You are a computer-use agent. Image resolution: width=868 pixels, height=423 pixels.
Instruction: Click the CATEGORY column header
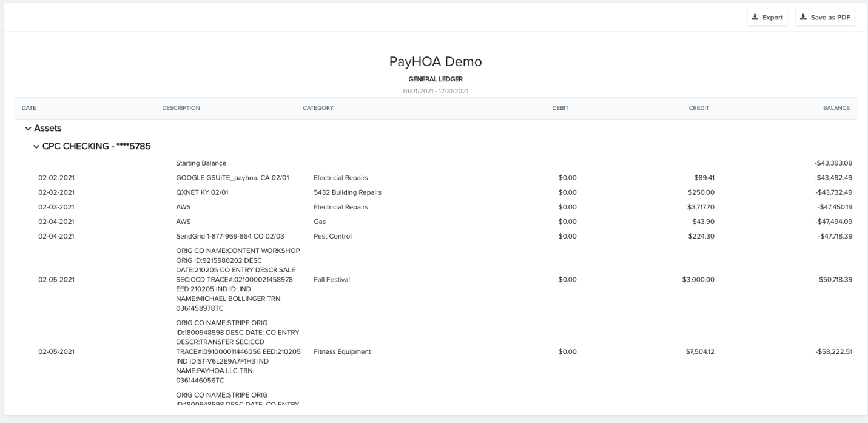point(318,108)
